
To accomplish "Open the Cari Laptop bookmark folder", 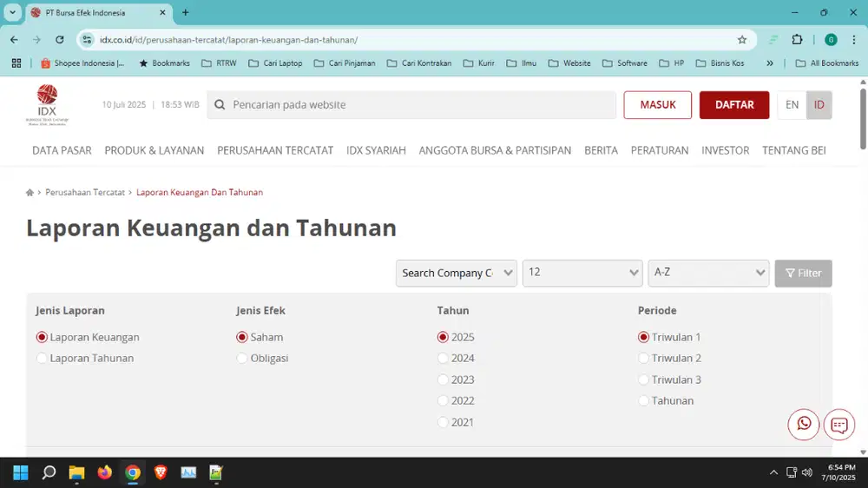I will (275, 63).
